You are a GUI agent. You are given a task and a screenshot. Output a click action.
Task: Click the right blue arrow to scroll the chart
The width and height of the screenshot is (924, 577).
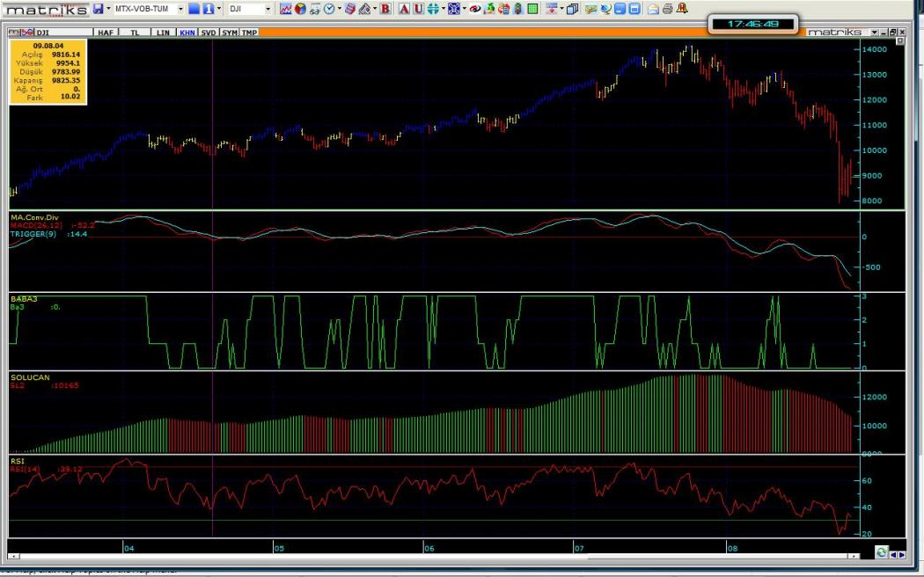pos(901,554)
